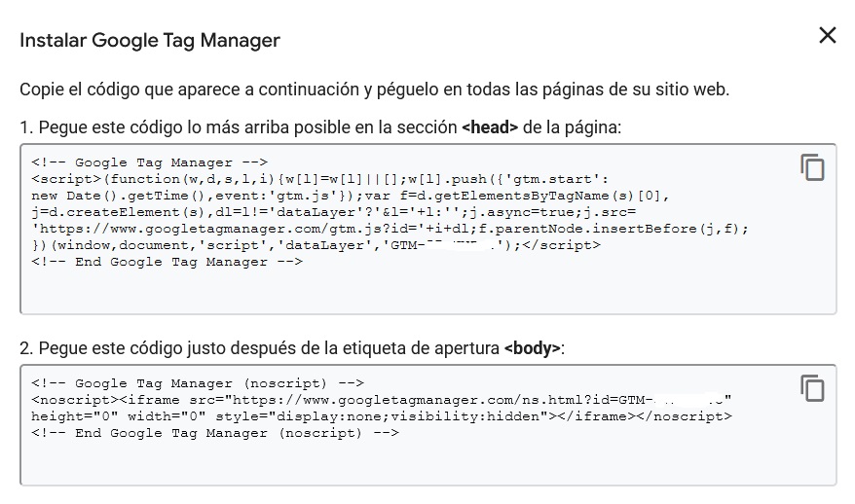The height and width of the screenshot is (504, 855).
Task: Click the 'Copie el código' instruction paragraph
Action: [375, 90]
